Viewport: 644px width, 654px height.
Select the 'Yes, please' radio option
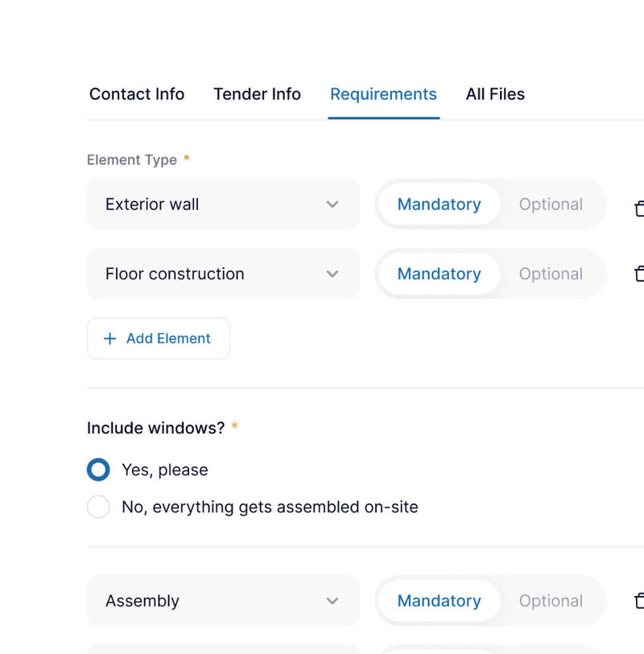(x=98, y=470)
